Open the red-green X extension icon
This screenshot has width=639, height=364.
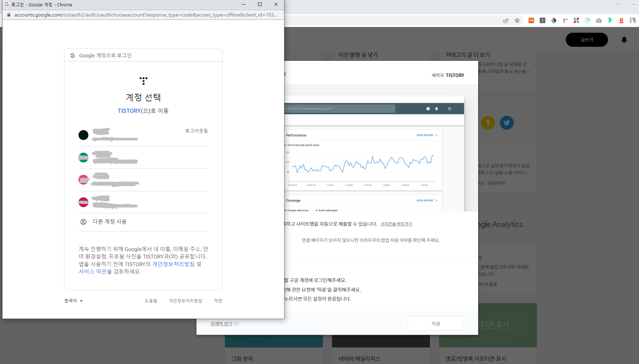tap(576, 20)
